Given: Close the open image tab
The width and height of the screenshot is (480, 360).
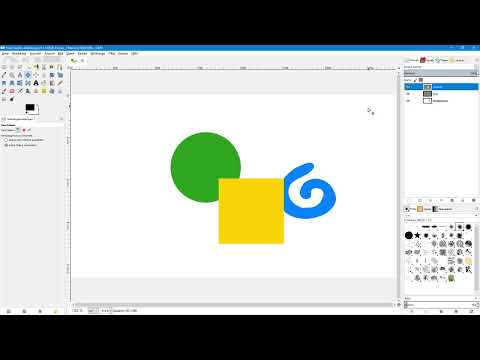Looking at the screenshot, I should pos(82,61).
